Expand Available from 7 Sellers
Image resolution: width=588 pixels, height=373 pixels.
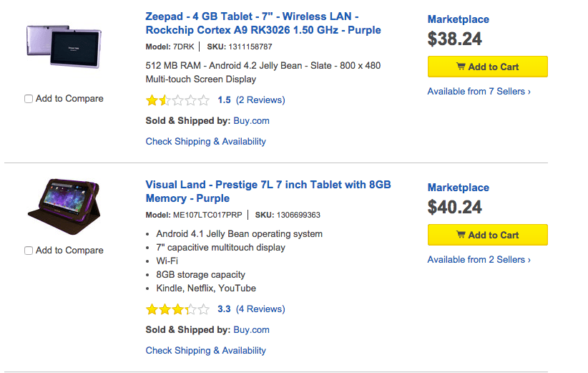(x=479, y=92)
